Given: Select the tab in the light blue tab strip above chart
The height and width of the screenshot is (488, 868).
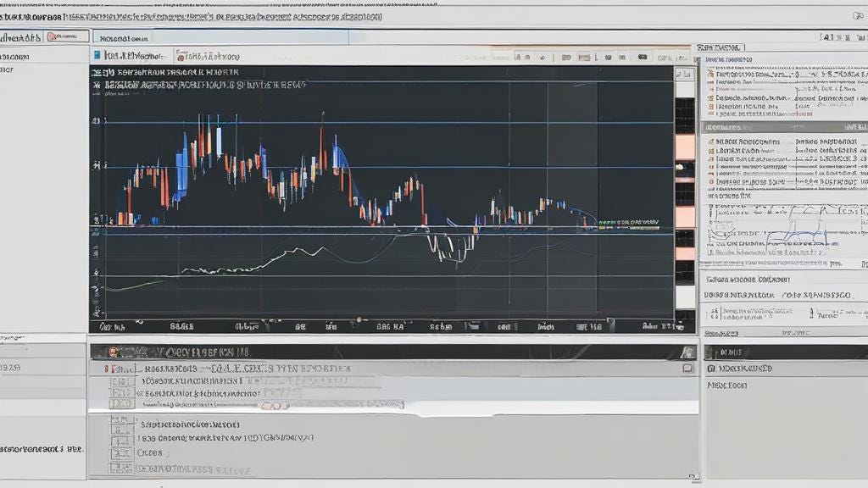Looking at the screenshot, I should point(123,38).
